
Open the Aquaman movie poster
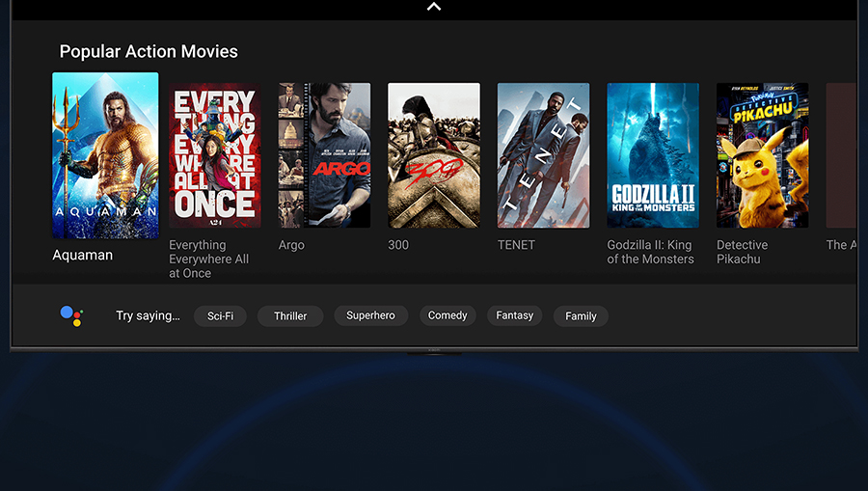[x=105, y=155]
